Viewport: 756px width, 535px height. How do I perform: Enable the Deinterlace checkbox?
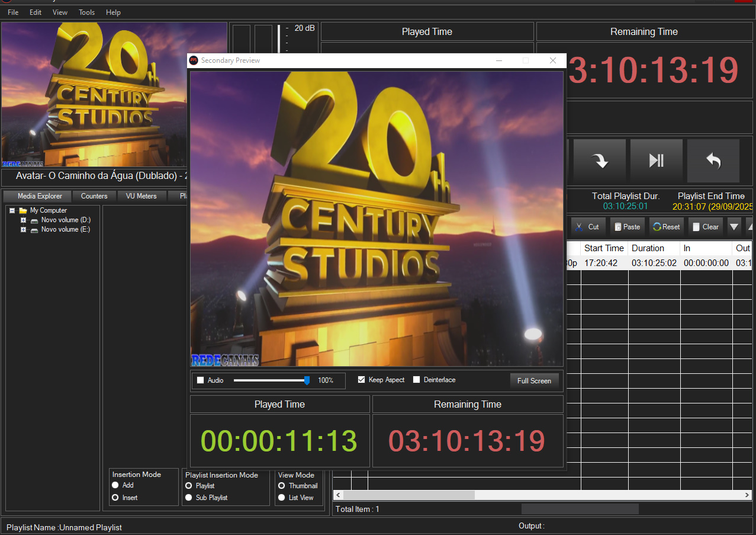coord(417,380)
